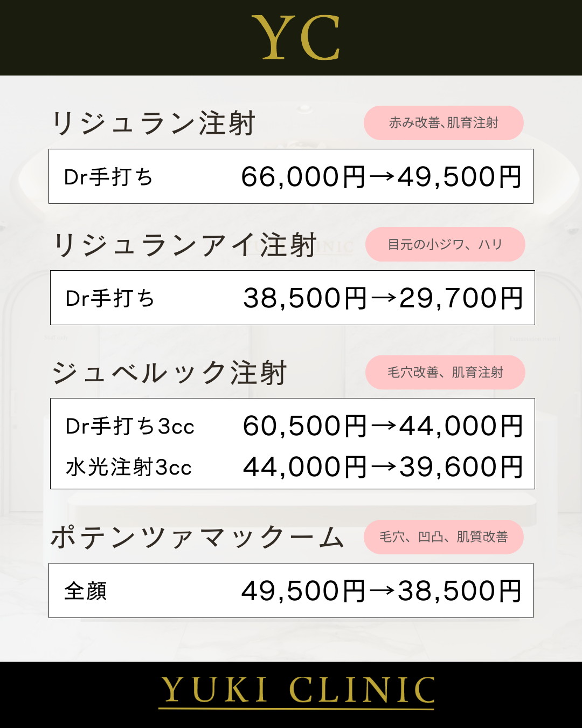Click the 66,000円 original price

pos(303,177)
